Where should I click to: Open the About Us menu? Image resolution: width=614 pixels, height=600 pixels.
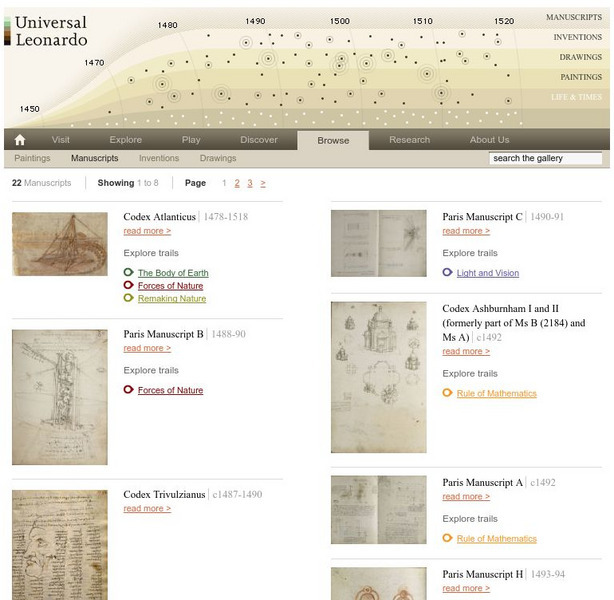[489, 140]
